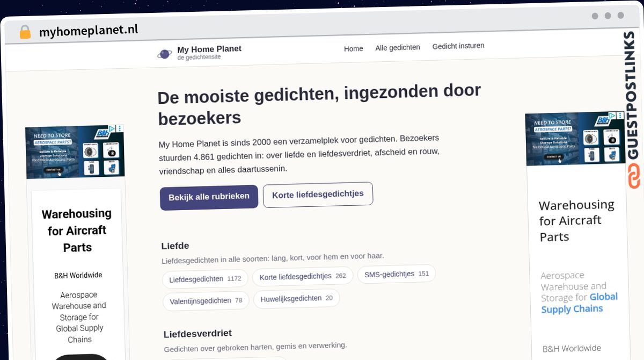This screenshot has width=644, height=360.
Task: Click right ad Warehousing for Aircraft Parts headline
Action: [576, 221]
